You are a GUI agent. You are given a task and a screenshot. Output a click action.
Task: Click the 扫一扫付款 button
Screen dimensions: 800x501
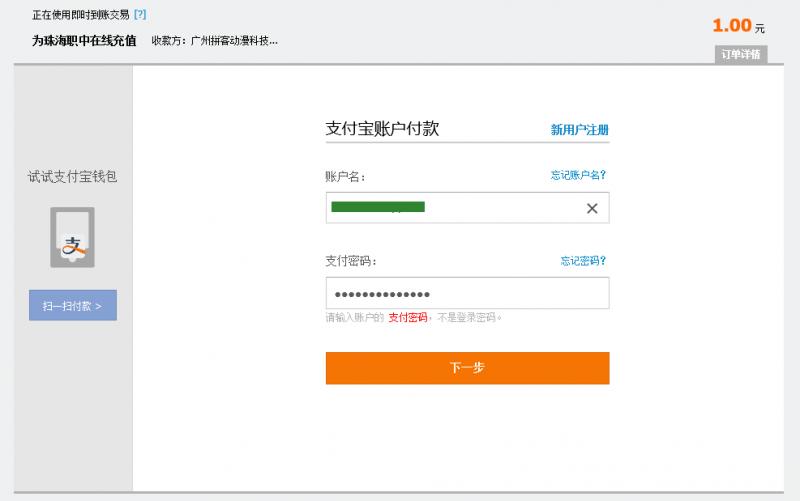point(72,305)
